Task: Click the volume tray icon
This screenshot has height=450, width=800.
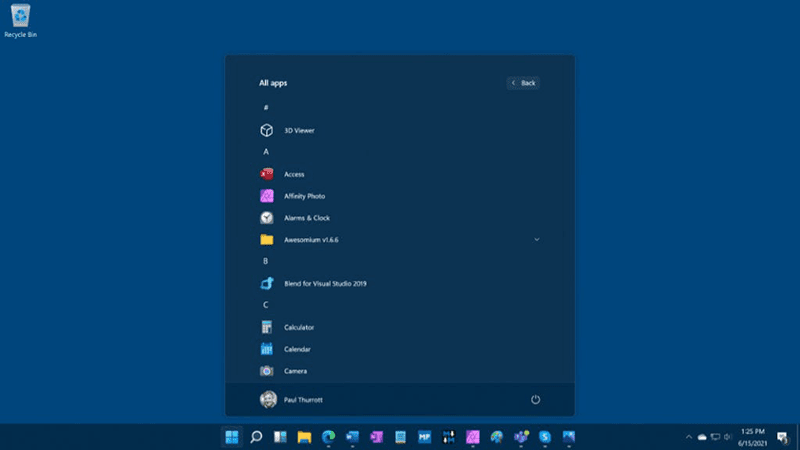Action: point(728,437)
